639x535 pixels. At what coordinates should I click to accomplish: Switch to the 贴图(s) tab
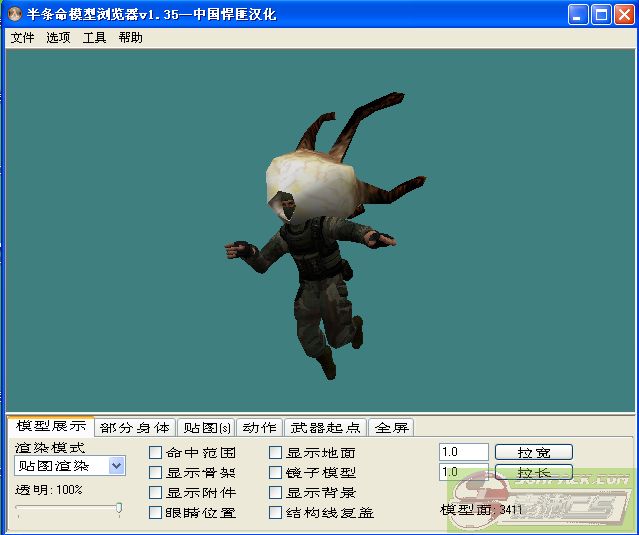pyautogui.click(x=207, y=427)
